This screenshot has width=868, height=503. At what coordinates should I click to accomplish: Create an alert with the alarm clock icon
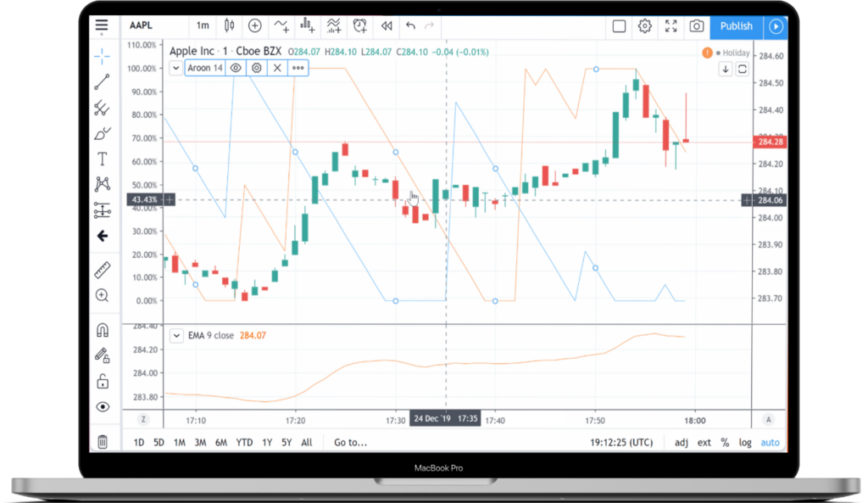(x=360, y=26)
